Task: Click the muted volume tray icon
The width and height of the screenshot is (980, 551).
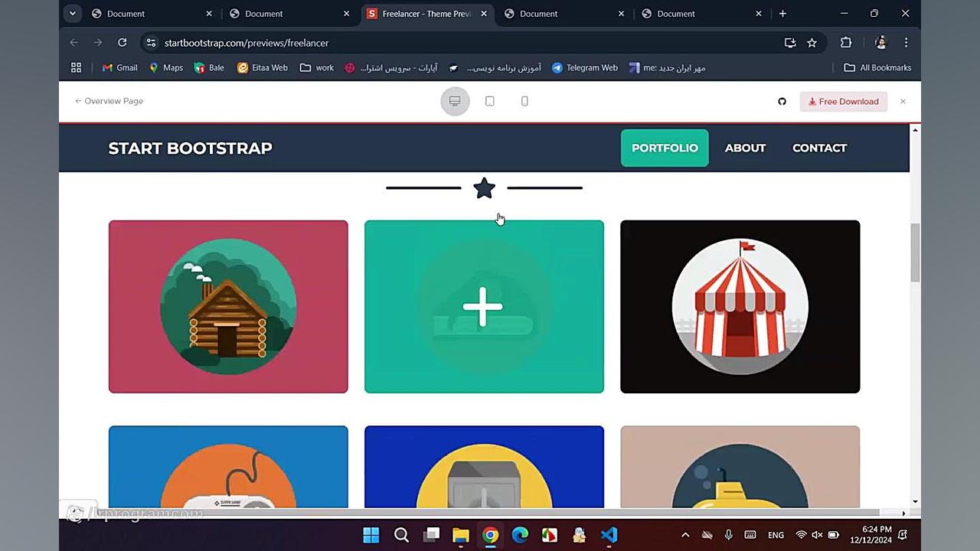Action: (x=817, y=535)
